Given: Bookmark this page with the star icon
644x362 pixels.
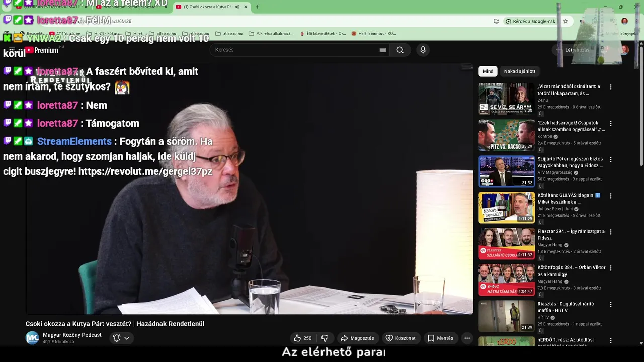Looking at the screenshot, I should click(x=566, y=21).
